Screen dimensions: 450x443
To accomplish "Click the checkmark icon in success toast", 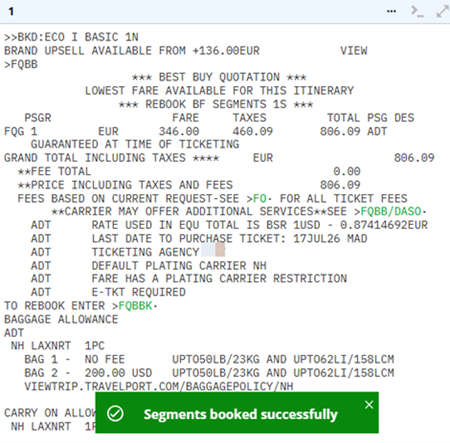I will coord(115,414).
